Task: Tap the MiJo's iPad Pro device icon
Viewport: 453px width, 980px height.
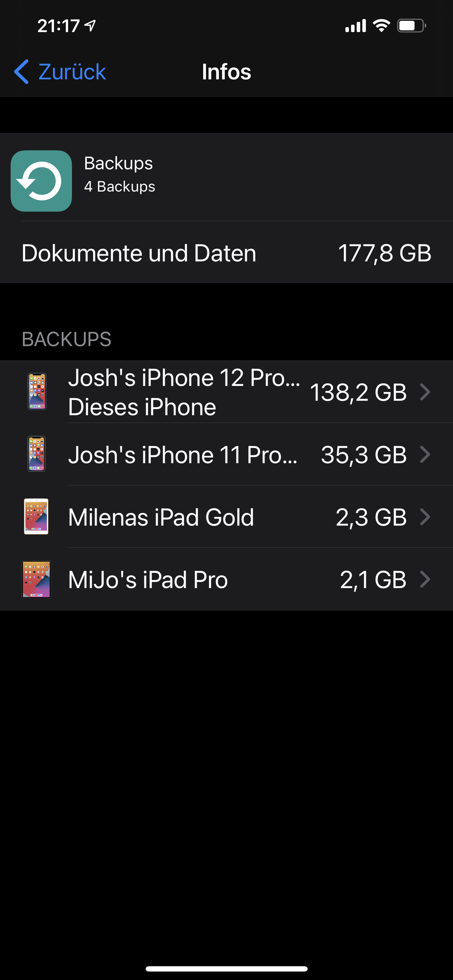Action: coord(36,579)
